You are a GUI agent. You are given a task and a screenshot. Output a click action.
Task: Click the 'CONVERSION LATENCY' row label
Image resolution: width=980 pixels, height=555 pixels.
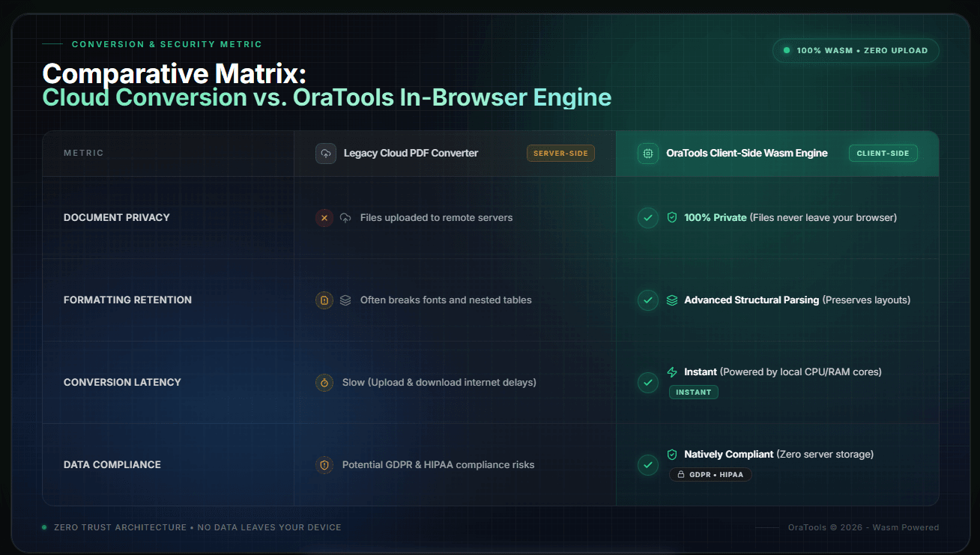click(123, 383)
